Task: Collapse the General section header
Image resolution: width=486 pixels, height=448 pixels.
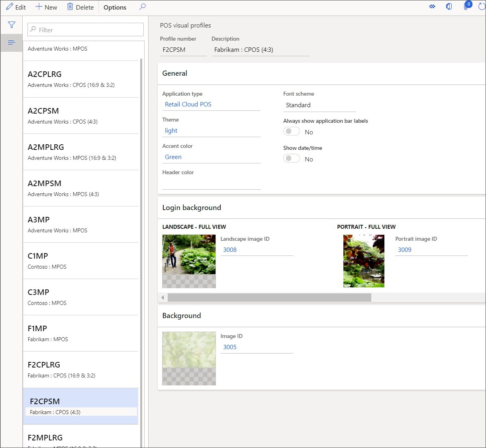Action: pyautogui.click(x=321, y=73)
